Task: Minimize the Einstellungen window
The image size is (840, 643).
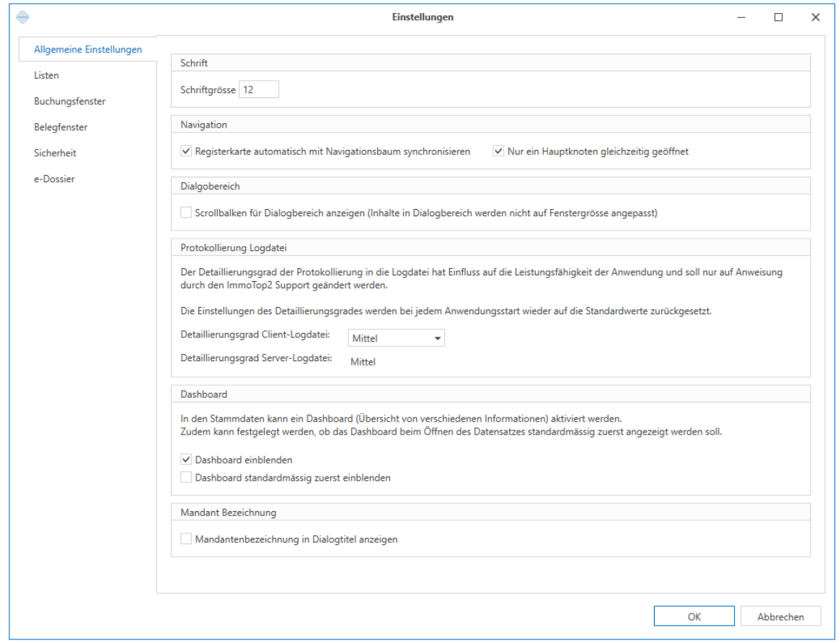Action: (741, 17)
